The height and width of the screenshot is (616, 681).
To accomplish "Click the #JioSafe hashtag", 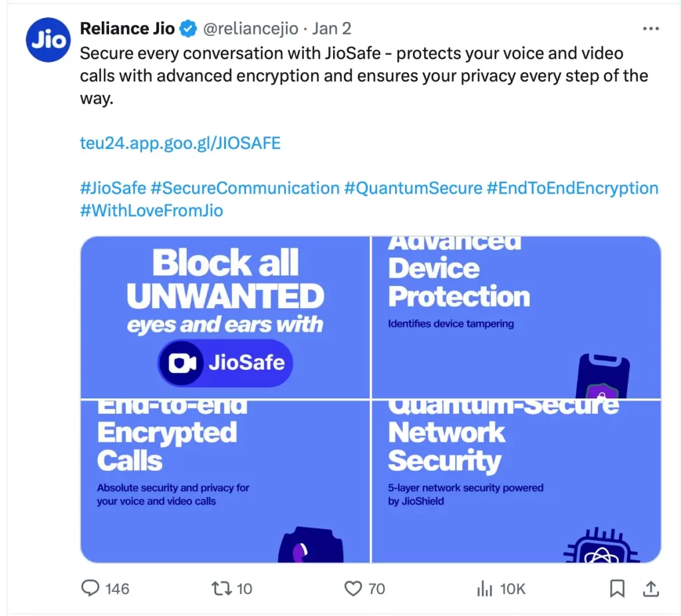I will click(112, 188).
